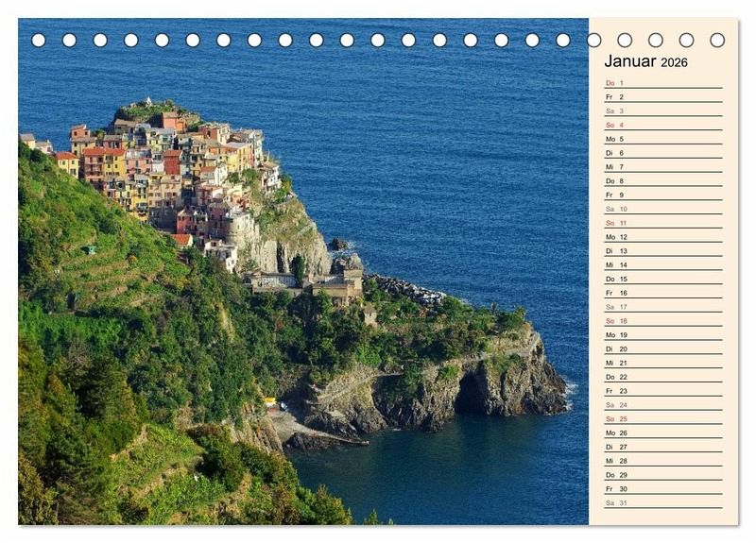Select the Di 27 calendar row
Image resolution: width=756 pixels, height=543 pixels.
663,446
